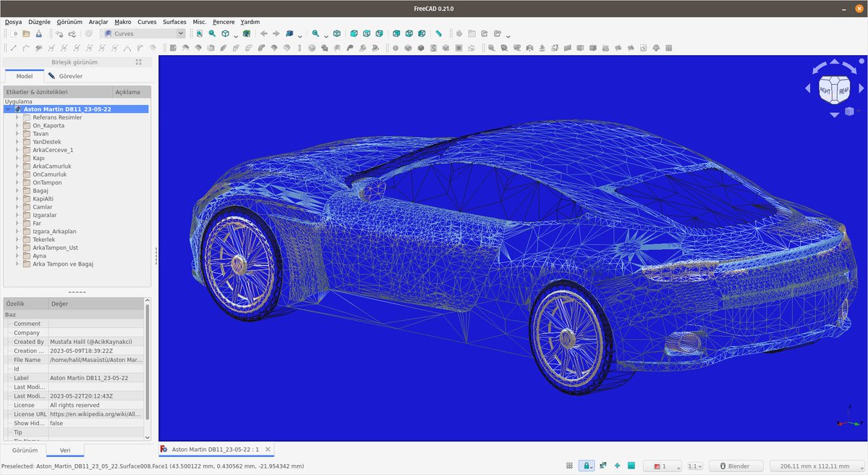Toggle the snap lock in status bar
This screenshot has height=475, width=868.
(587, 466)
